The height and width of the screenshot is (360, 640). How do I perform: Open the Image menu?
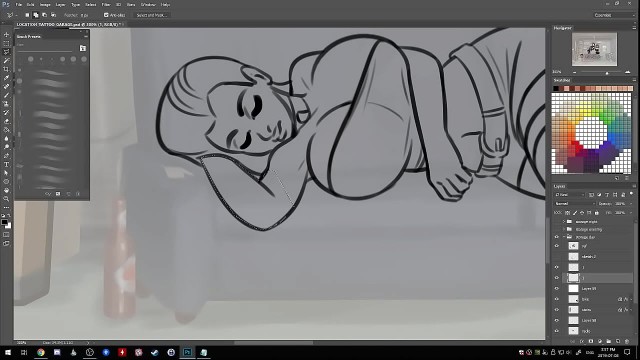[45, 4]
